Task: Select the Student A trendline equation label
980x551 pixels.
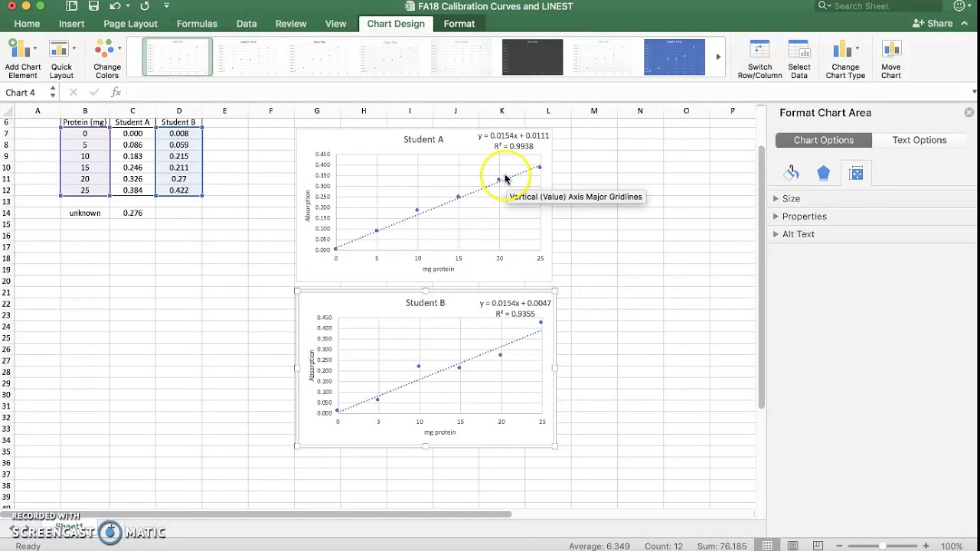Action: pos(513,141)
